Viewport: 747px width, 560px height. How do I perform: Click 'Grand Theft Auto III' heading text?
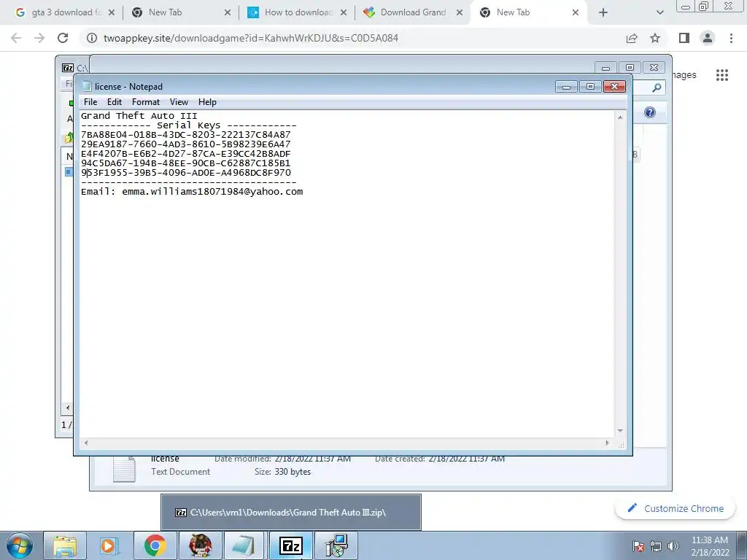tap(139, 116)
